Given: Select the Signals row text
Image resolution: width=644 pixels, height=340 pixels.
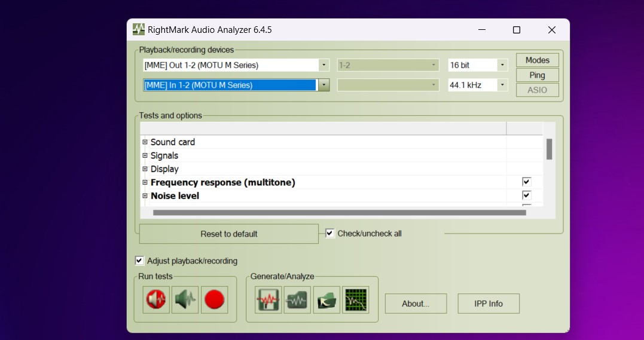Looking at the screenshot, I should (164, 155).
